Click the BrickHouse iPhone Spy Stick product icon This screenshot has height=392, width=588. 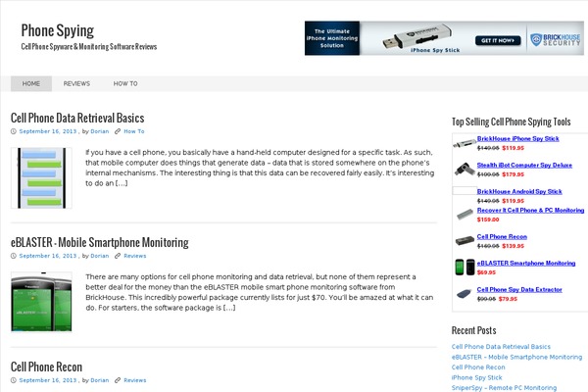465,143
